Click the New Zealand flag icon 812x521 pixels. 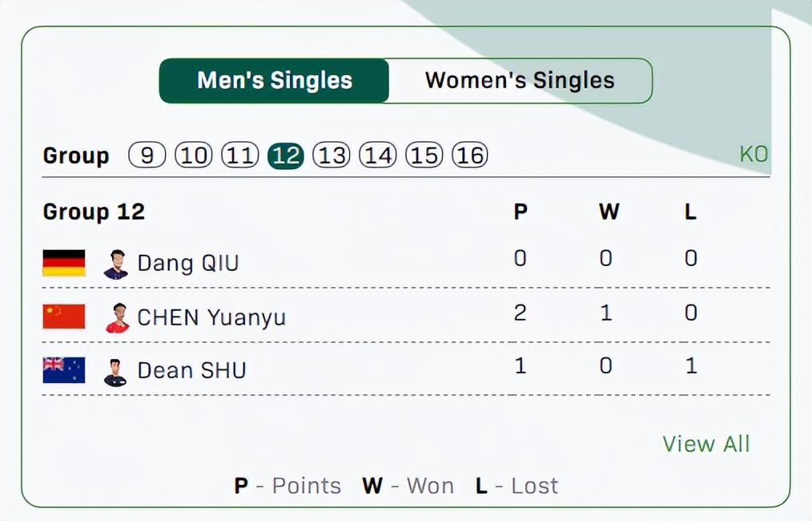(x=64, y=370)
